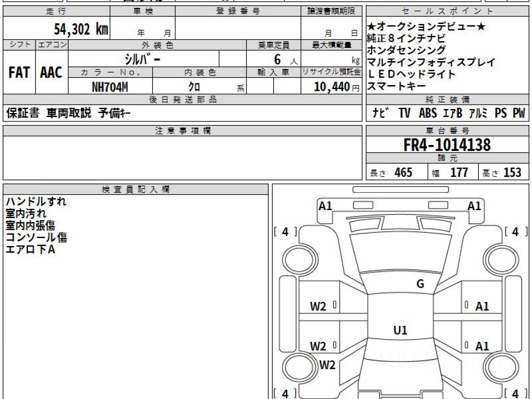Click the シフト header cell
532x399 pixels.
(19, 45)
